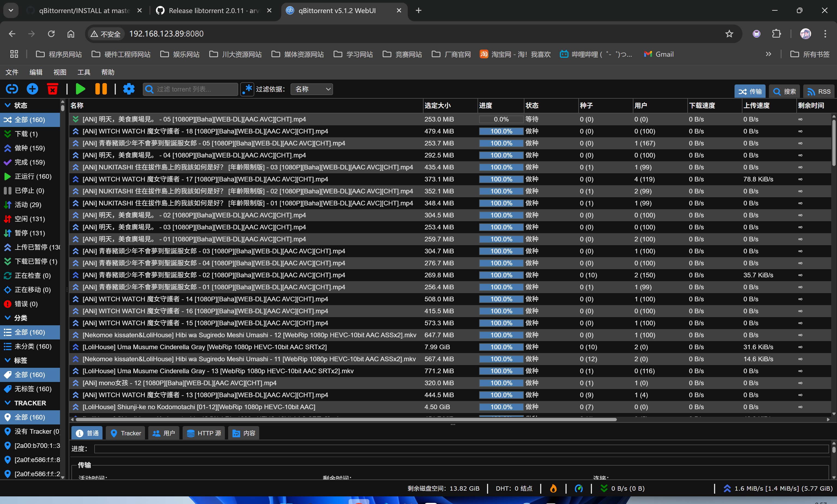Click the green resume torrents icon

80,89
